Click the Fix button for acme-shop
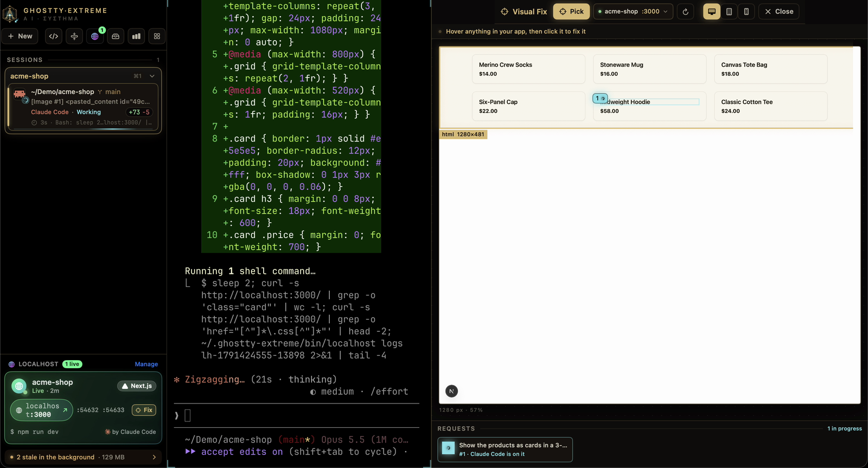868x468 pixels. click(144, 410)
